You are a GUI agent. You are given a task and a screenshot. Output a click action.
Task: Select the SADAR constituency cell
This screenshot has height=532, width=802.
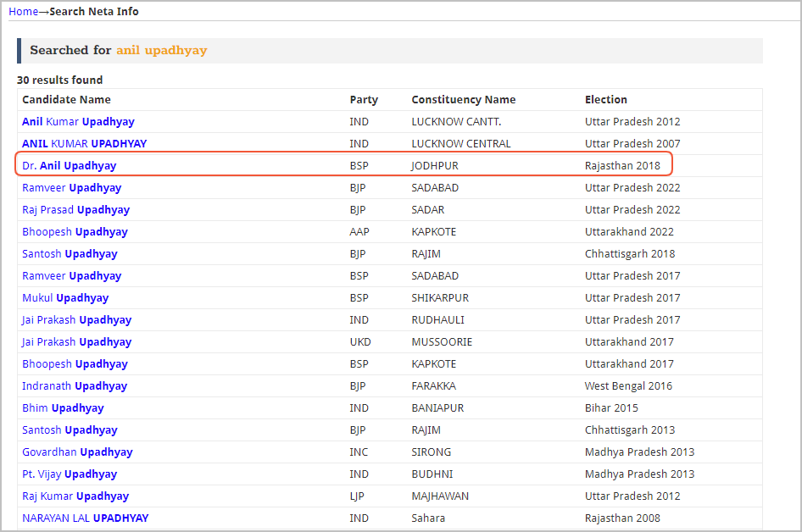click(x=428, y=209)
